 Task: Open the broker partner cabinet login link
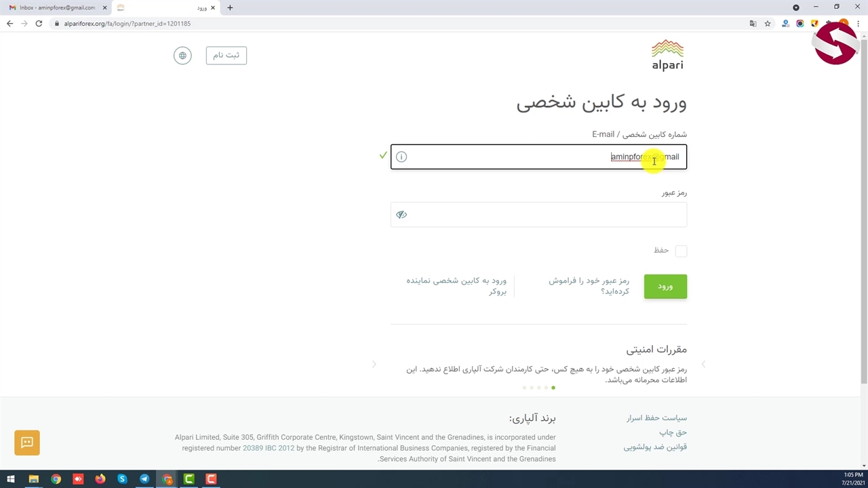click(x=456, y=286)
